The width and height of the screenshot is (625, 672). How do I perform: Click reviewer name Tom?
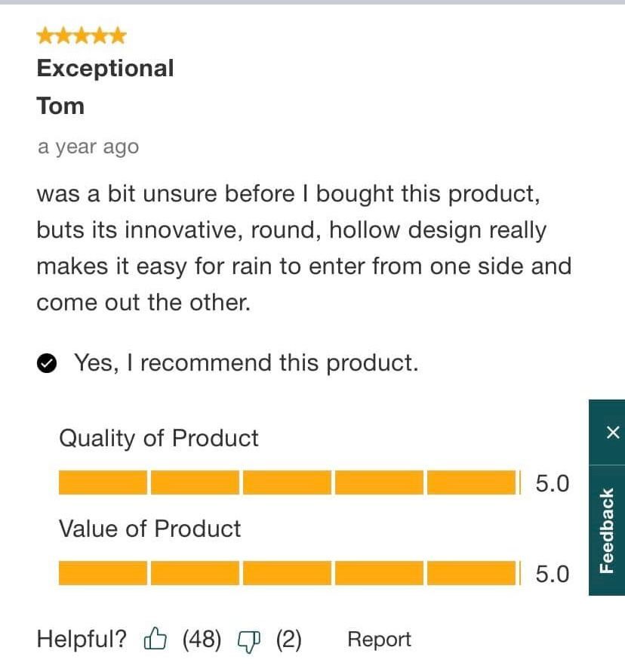60,106
